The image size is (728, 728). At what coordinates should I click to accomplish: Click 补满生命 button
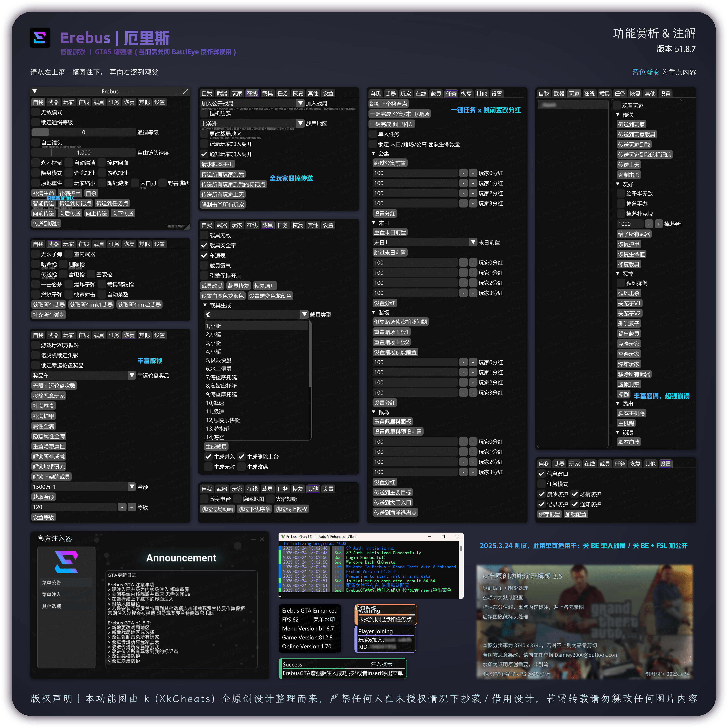43,193
